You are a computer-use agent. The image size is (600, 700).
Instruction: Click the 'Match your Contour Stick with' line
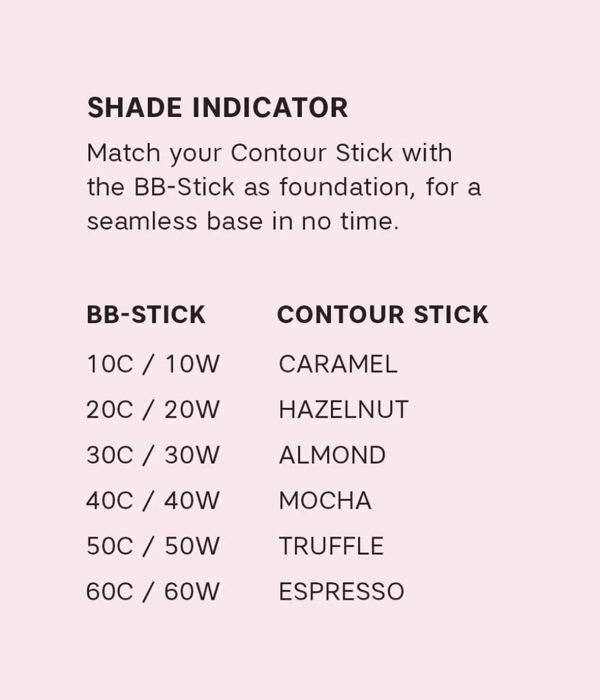[x=269, y=153]
